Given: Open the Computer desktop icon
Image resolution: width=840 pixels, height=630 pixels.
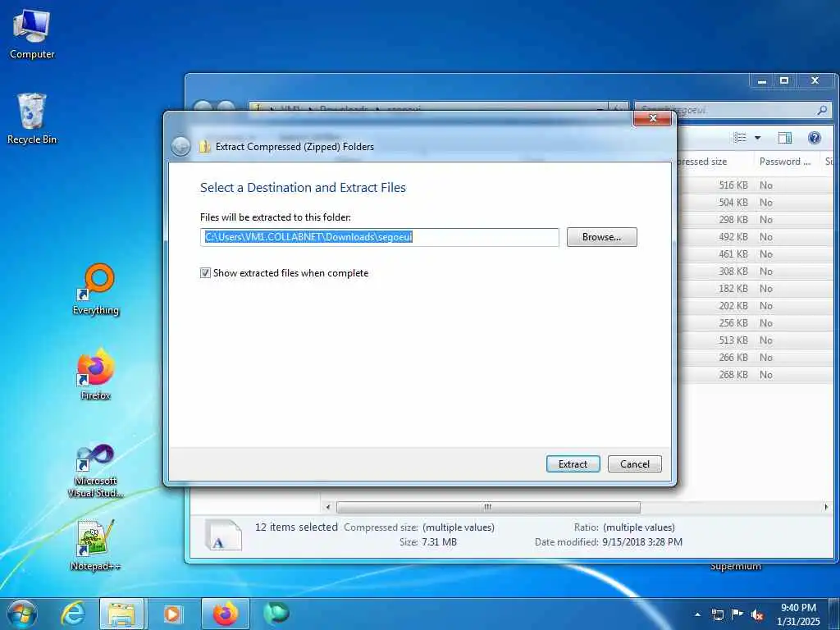Looking at the screenshot, I should click(x=32, y=34).
